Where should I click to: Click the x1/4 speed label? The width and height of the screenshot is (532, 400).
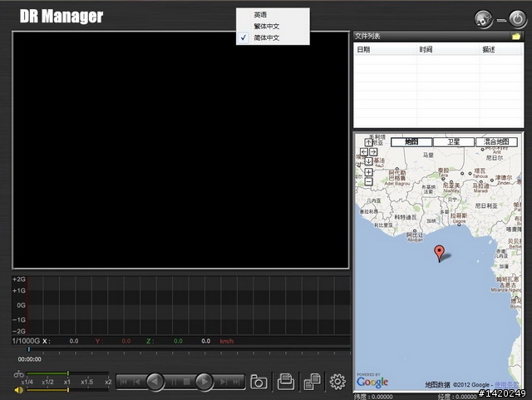(x=27, y=382)
